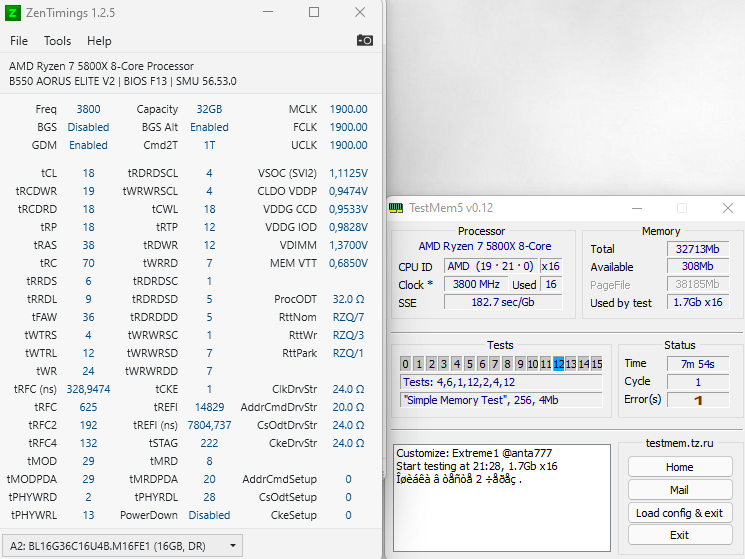Open the File menu in ZenTimings
745x559 pixels.
tap(19, 41)
